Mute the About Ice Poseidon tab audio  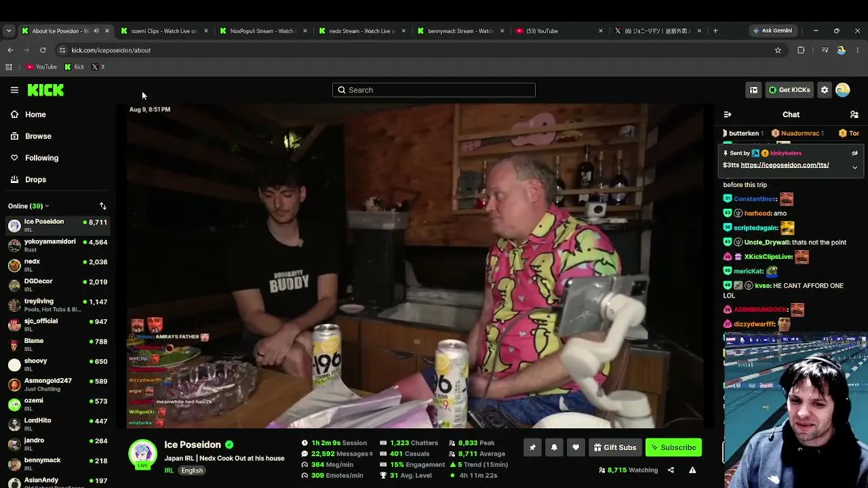96,30
